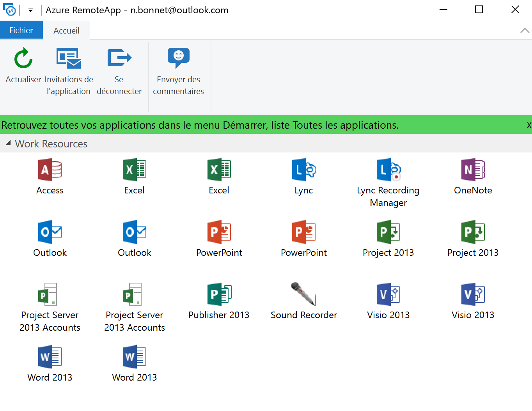Image resolution: width=532 pixels, height=411 pixels.
Task: Dismiss the green notification banner
Action: coord(528,125)
